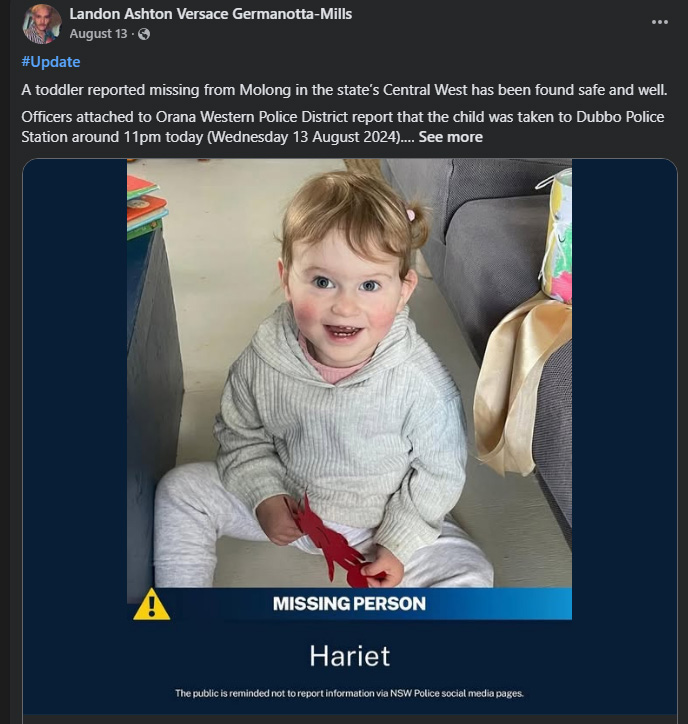This screenshot has width=688, height=724.
Task: Open the August 13 post timestamp
Action: (x=98, y=34)
